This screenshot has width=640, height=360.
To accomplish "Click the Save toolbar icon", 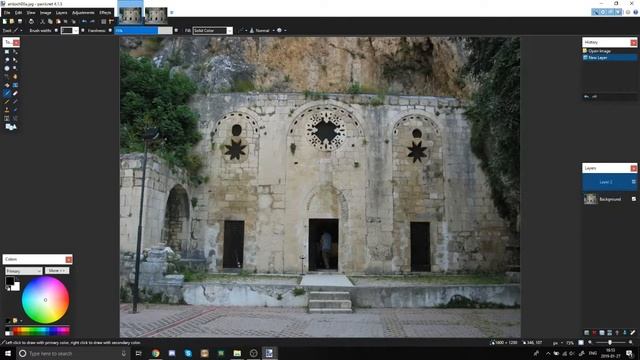I will pyautogui.click(x=20, y=21).
